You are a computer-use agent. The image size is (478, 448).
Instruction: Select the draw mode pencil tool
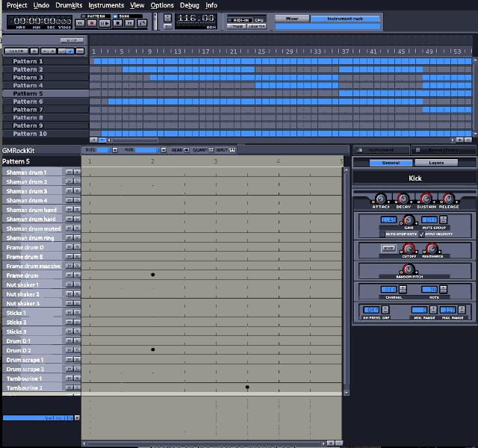point(70,52)
